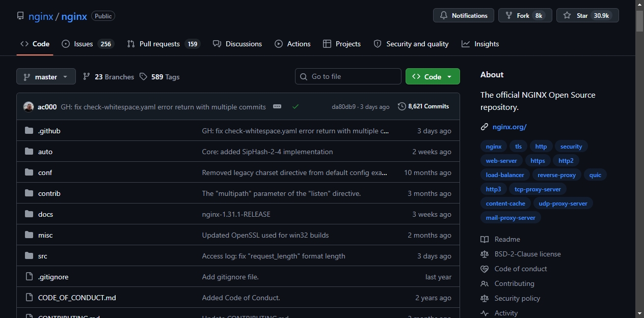Select the http topic tag

(x=541, y=146)
